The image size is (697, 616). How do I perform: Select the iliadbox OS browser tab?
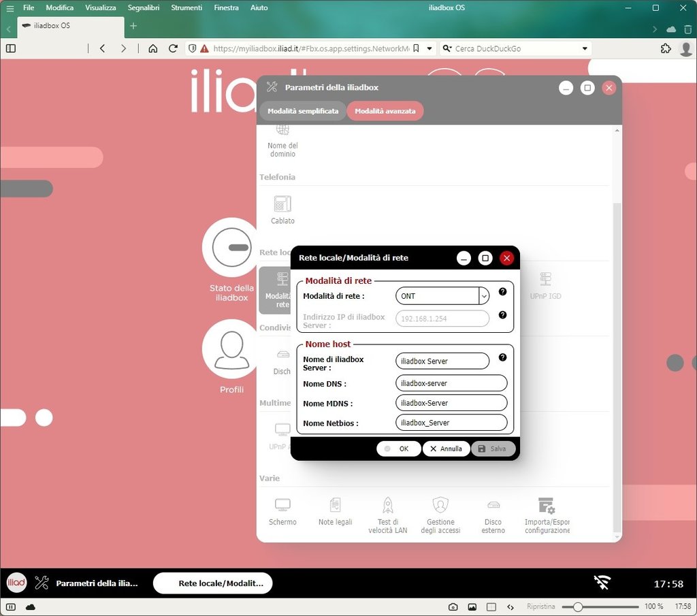pos(70,26)
